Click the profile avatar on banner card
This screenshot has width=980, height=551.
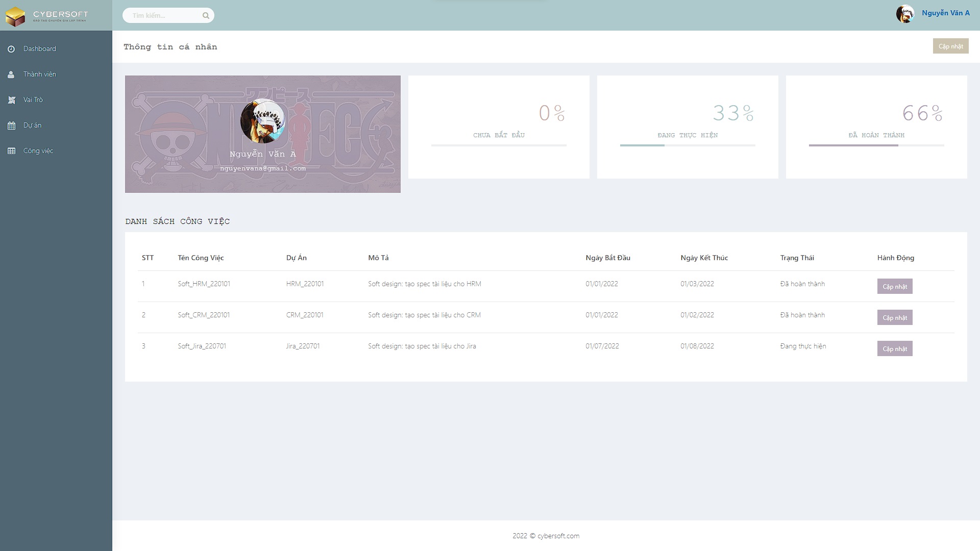(x=263, y=121)
